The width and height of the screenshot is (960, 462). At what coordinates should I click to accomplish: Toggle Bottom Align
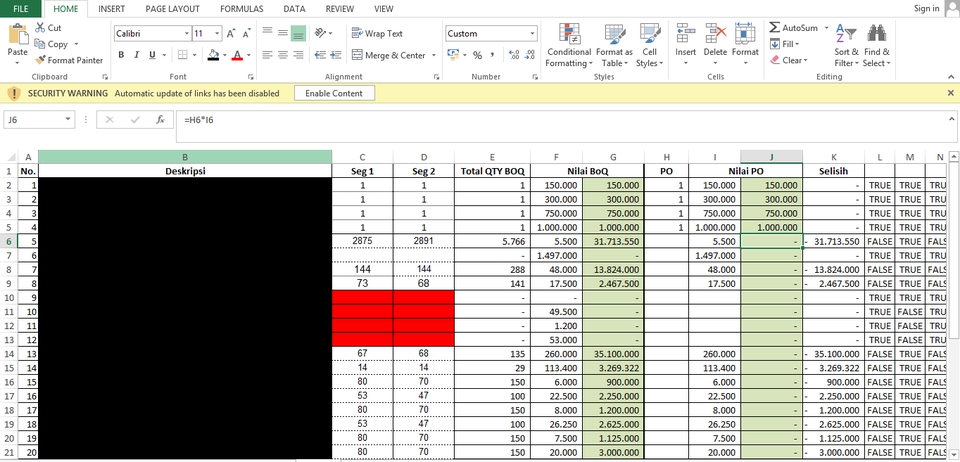(298, 33)
